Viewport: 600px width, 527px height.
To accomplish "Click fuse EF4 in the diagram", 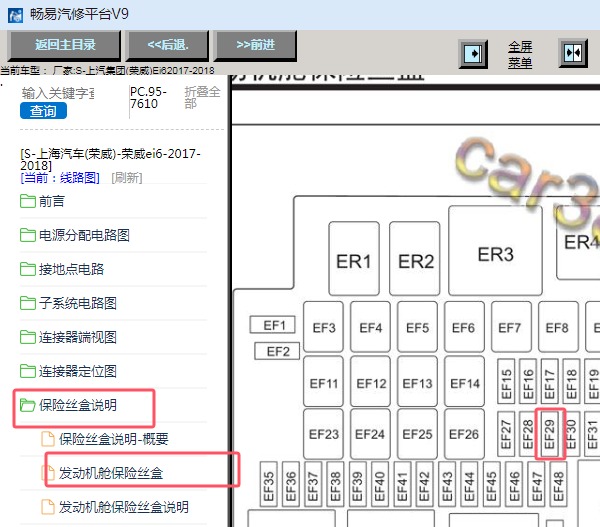I will click(370, 327).
